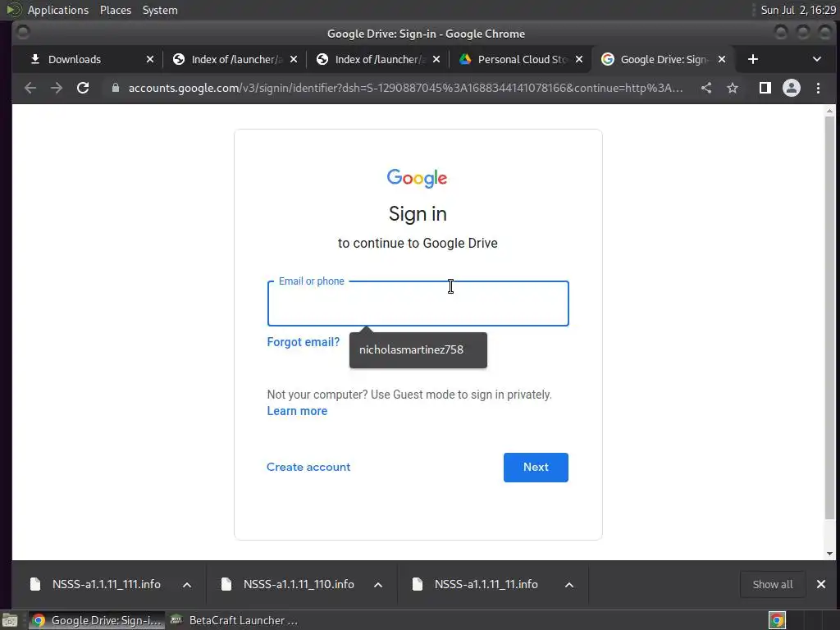This screenshot has height=630, width=840.
Task: Select the Google Drive: Sign-in taskbar entry
Action: tap(97, 620)
